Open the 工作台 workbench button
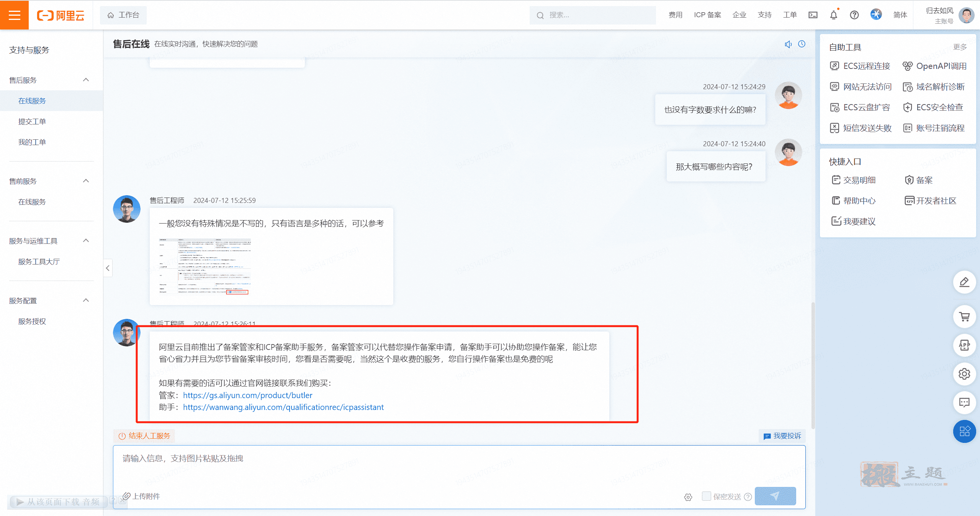 (x=123, y=15)
